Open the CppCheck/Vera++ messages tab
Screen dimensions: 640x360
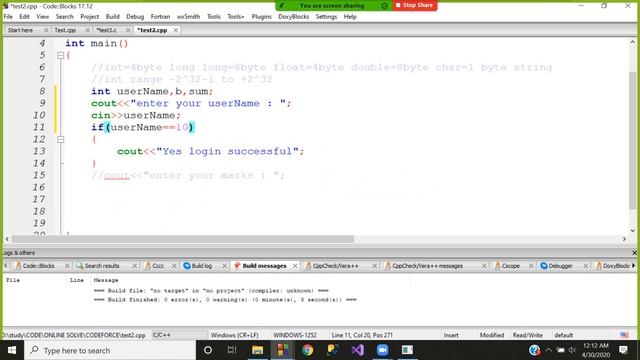(427, 266)
